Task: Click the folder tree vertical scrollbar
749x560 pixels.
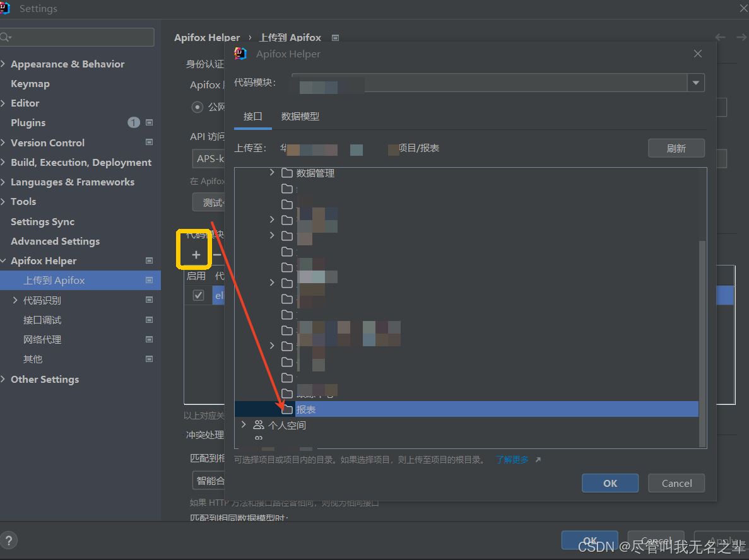Action: 702,343
